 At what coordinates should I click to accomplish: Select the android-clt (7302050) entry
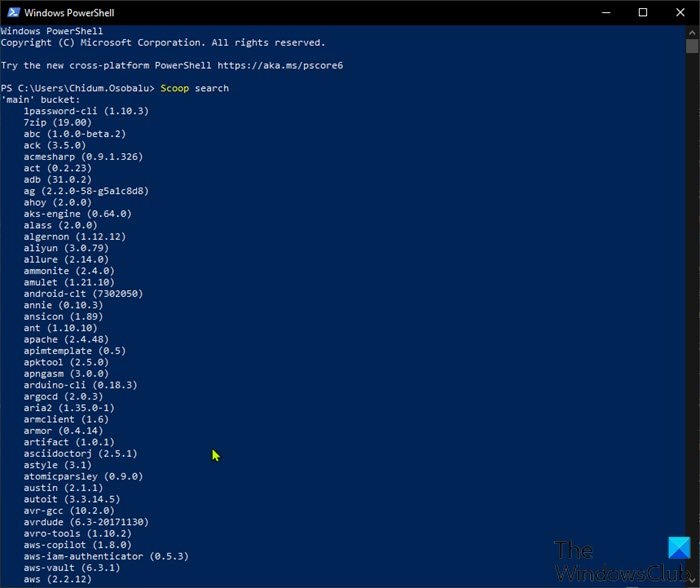coord(83,294)
